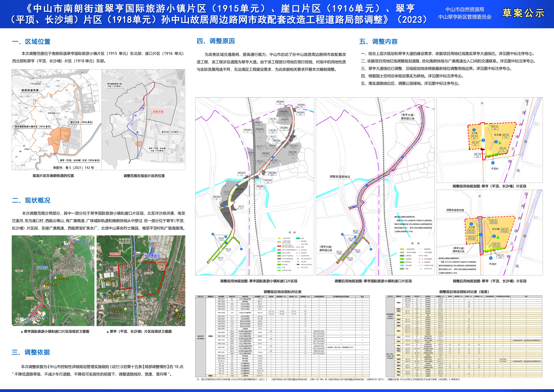
Task: Click the 高压燃气管线 orange dashed symbol in before-adjustment legend
Action: pyautogui.click(x=298, y=256)
